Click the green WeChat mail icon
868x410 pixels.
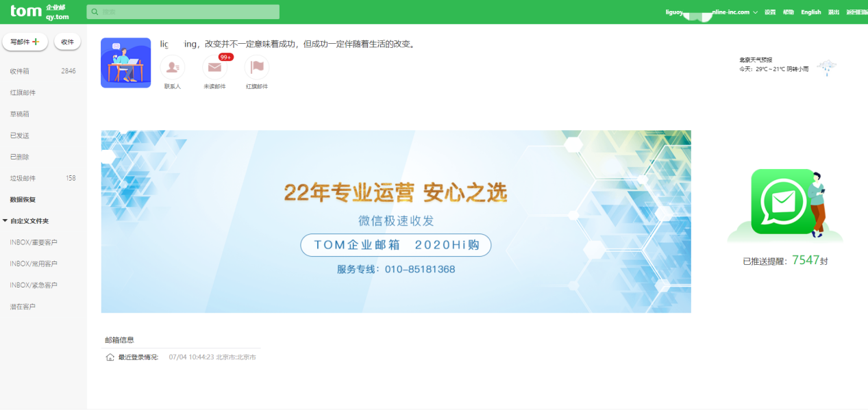783,201
